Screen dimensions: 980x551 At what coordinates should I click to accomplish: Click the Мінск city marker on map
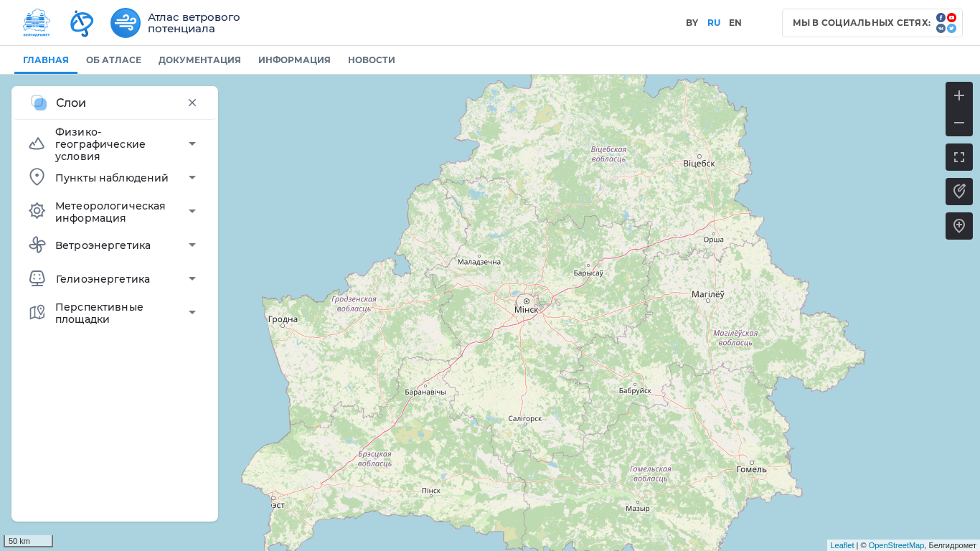(526, 301)
